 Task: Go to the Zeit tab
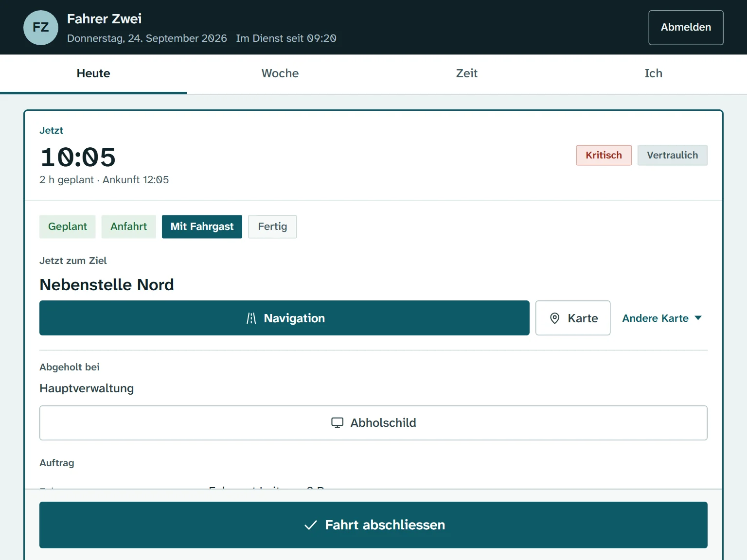(467, 74)
